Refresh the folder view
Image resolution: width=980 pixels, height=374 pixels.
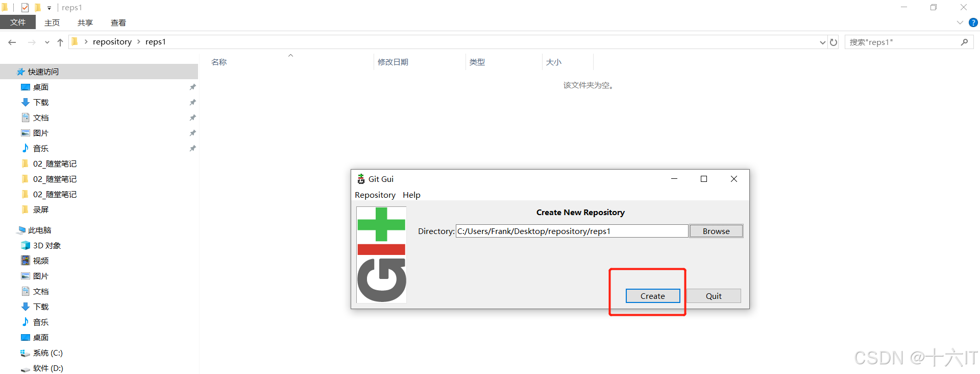(x=834, y=42)
